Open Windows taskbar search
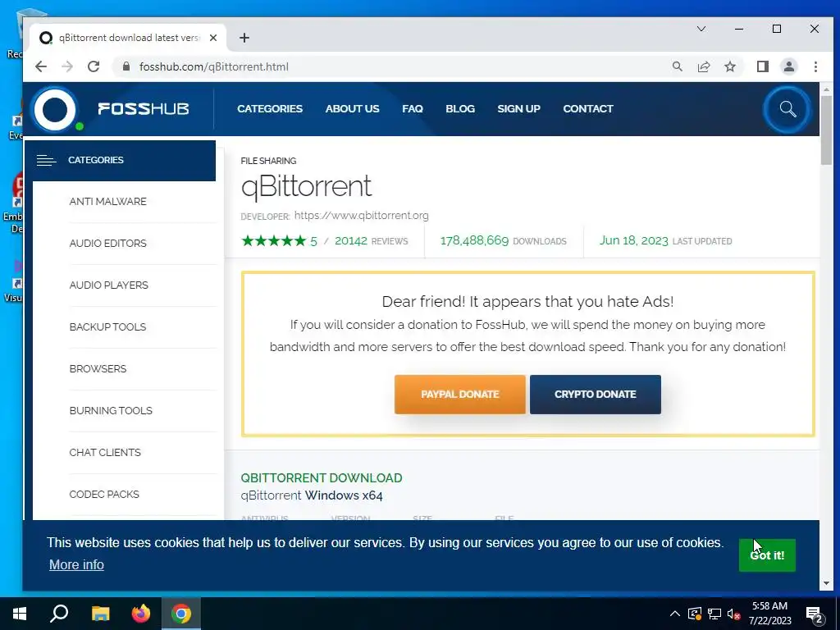 [x=59, y=614]
